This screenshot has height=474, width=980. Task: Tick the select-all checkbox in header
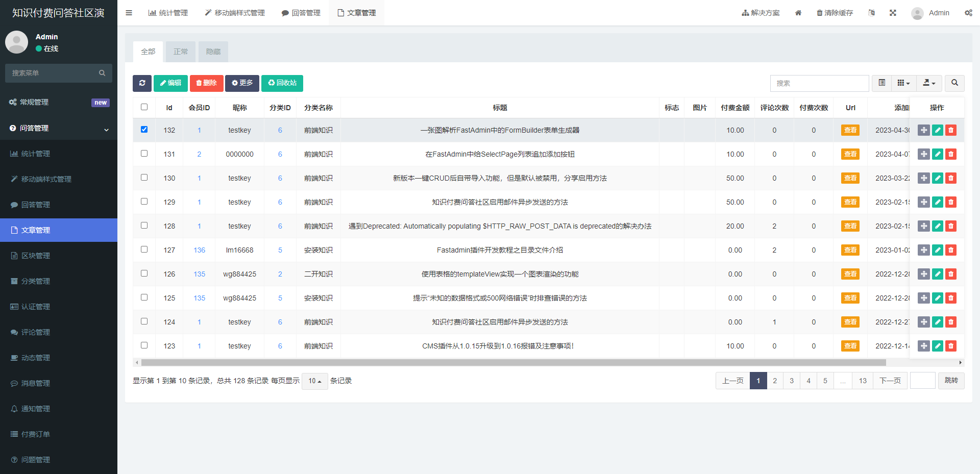(144, 107)
